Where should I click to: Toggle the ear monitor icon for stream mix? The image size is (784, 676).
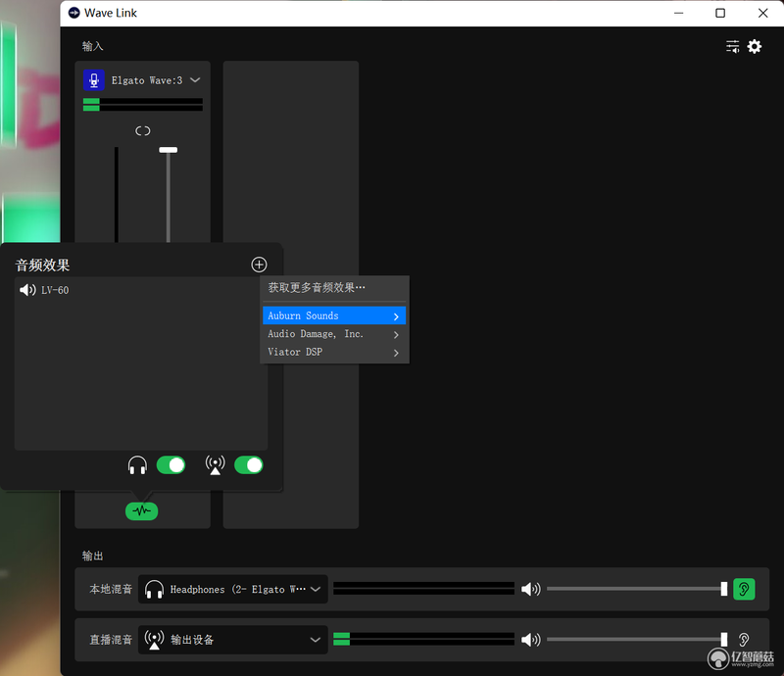744,640
